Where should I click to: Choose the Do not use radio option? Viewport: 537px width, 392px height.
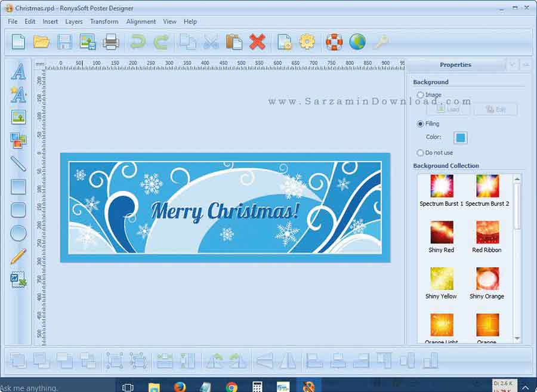(421, 153)
